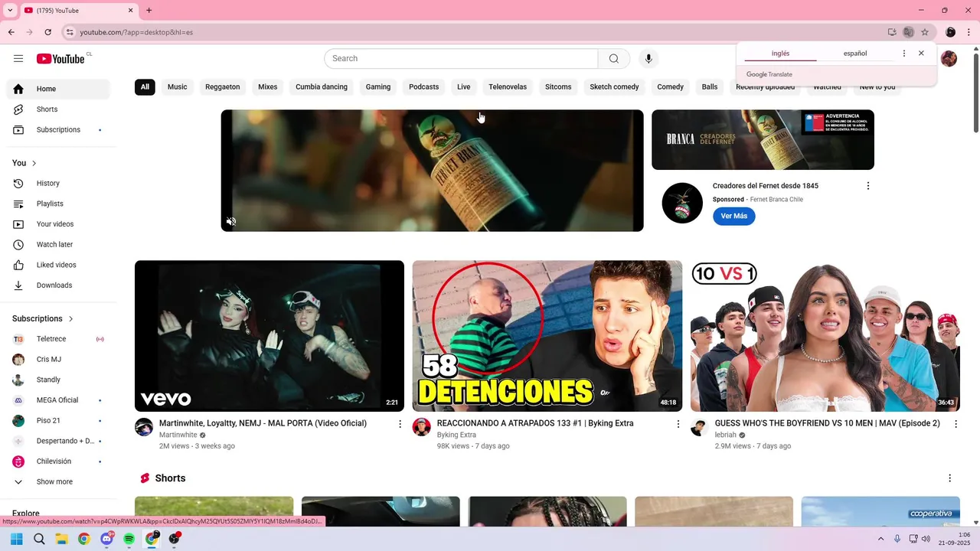Go to Home in sidebar
The image size is (980, 551).
click(58, 89)
